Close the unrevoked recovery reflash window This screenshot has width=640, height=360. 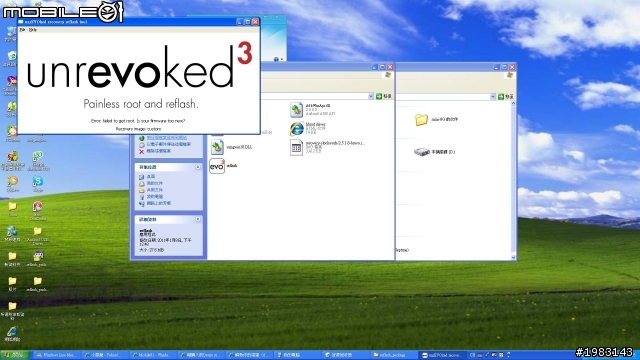255,22
